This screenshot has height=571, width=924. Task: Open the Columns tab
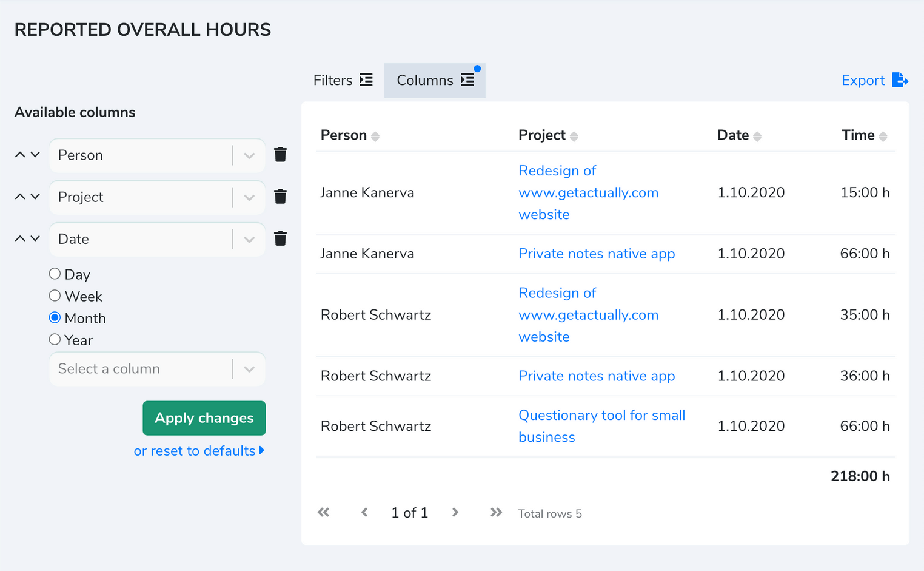(x=434, y=79)
